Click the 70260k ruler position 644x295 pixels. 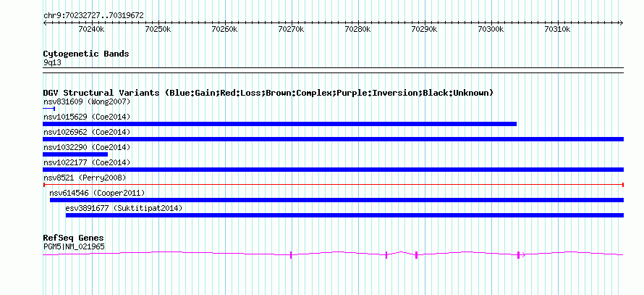(224, 30)
